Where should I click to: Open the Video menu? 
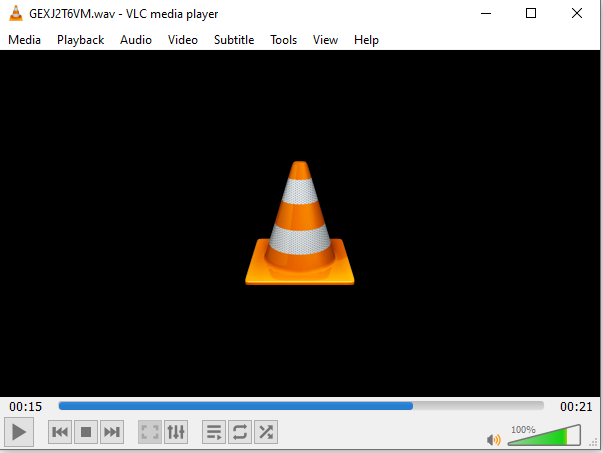click(183, 40)
